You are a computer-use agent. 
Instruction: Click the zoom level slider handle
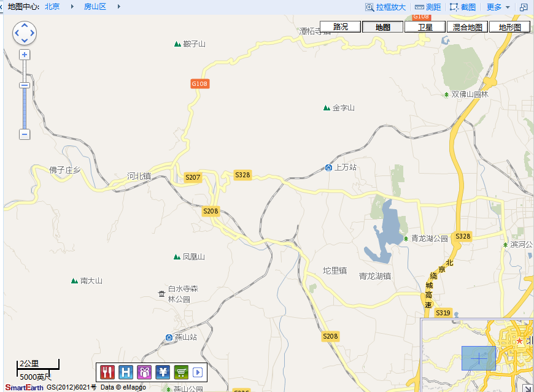pyautogui.click(x=25, y=85)
